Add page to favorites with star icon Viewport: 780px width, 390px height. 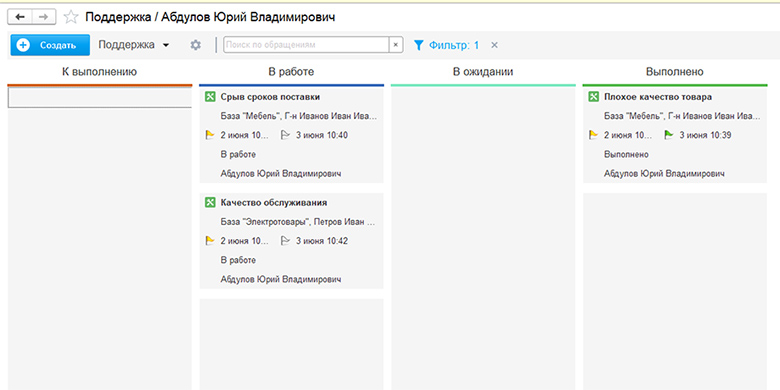(x=71, y=17)
